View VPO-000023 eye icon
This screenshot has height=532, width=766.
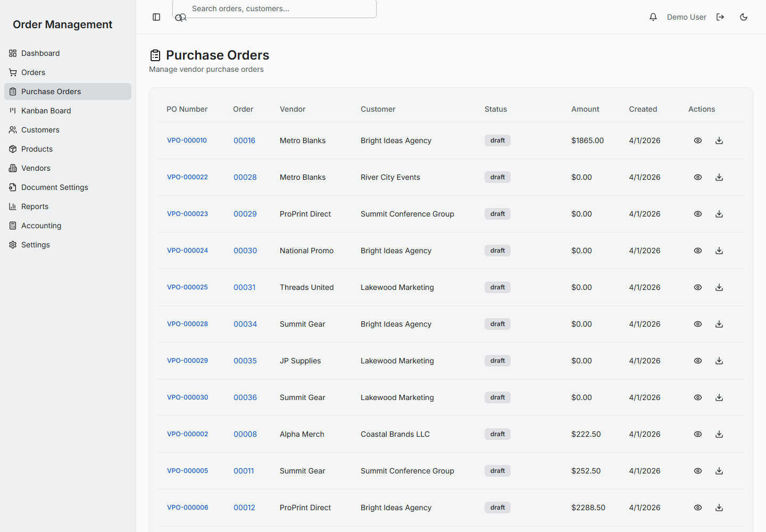pos(698,214)
